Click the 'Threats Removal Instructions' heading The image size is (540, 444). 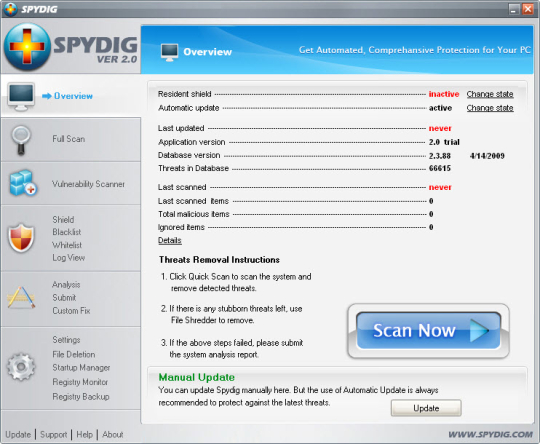219,260
